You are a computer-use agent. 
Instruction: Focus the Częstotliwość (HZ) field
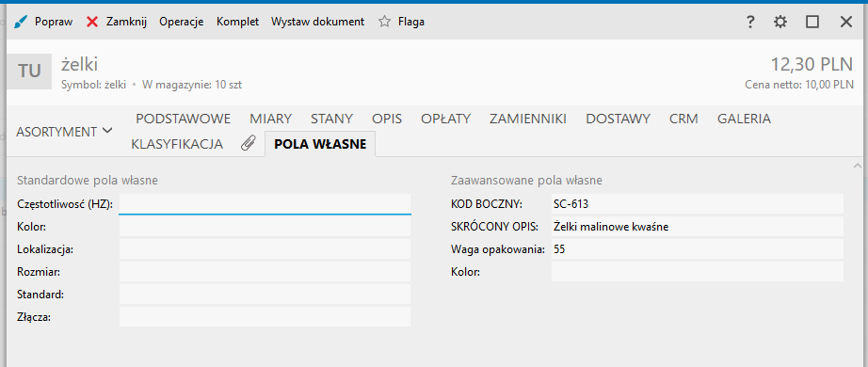click(x=265, y=203)
